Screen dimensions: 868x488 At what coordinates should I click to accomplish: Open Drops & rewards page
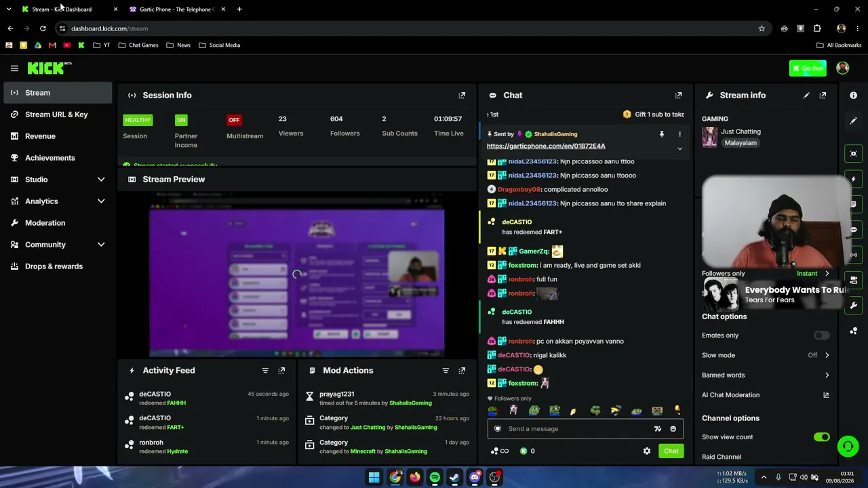[x=58, y=266]
